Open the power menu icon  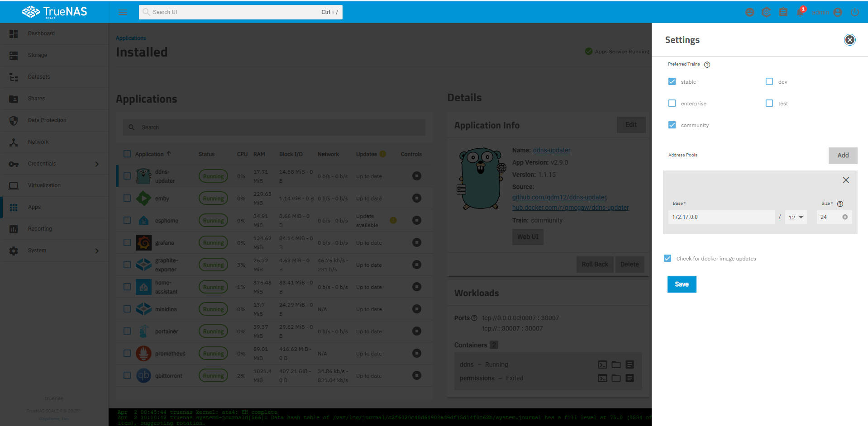click(854, 12)
